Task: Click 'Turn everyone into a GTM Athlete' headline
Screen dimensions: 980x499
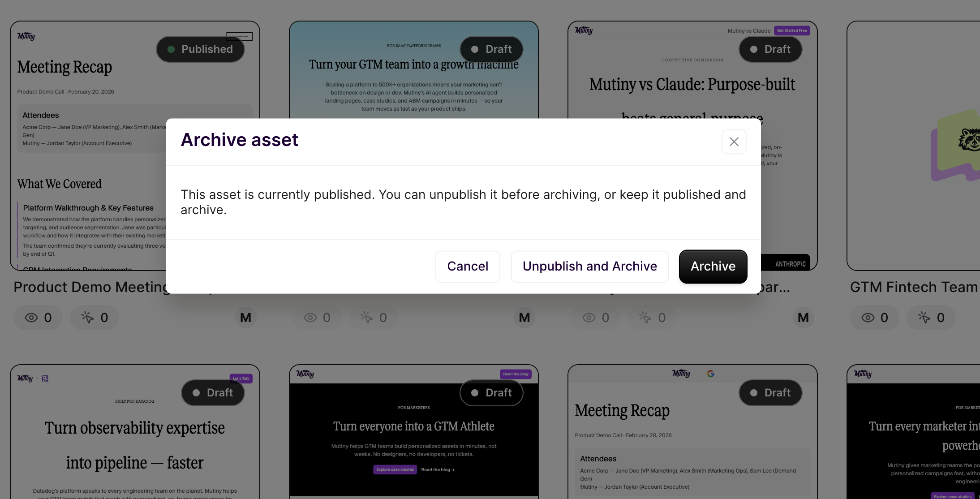Action: [x=414, y=426]
